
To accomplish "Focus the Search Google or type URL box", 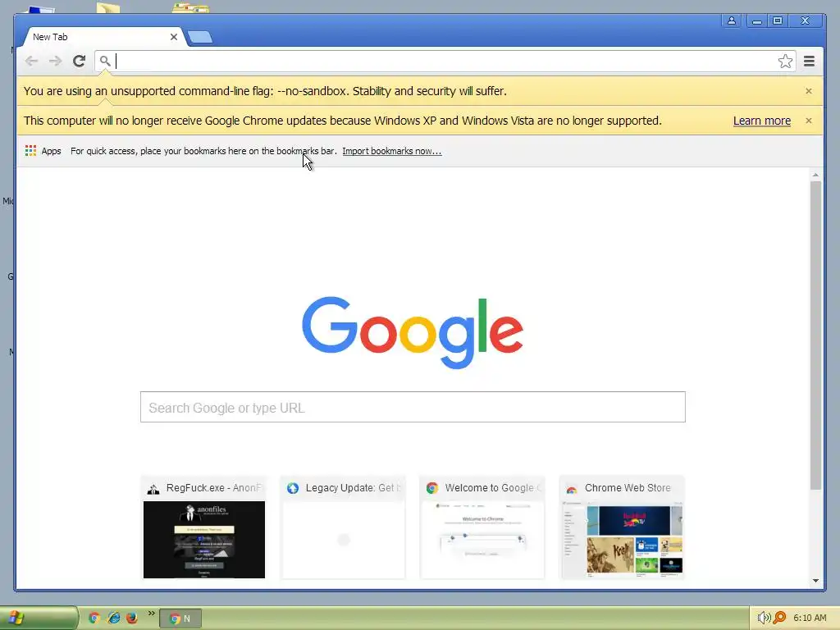I will (x=413, y=407).
